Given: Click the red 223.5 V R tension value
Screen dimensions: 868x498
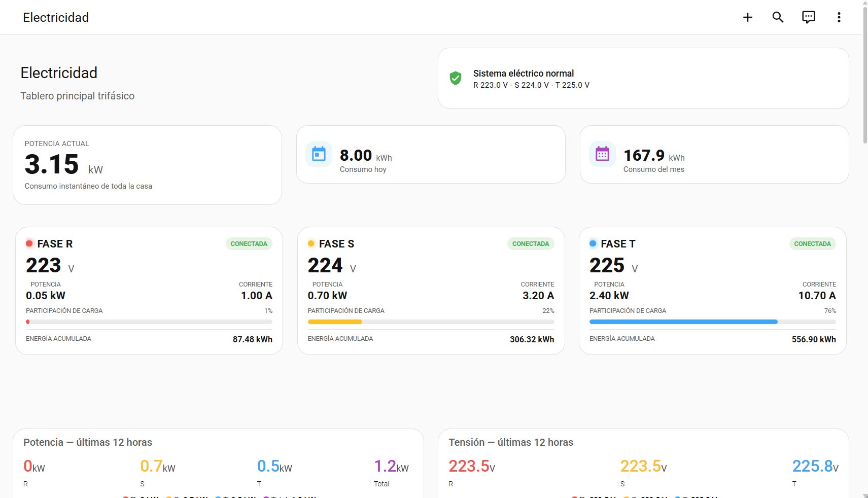Looking at the screenshot, I should [x=472, y=466].
